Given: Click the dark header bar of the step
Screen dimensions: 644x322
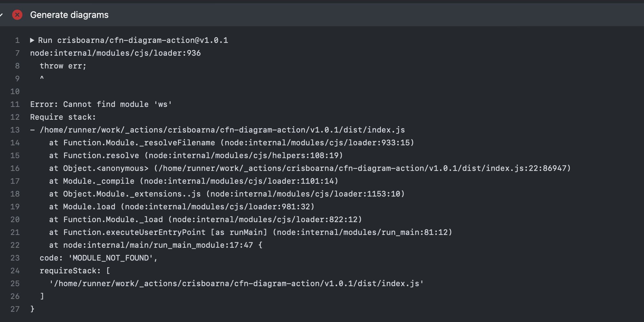Looking at the screenshot, I should 320,14.
